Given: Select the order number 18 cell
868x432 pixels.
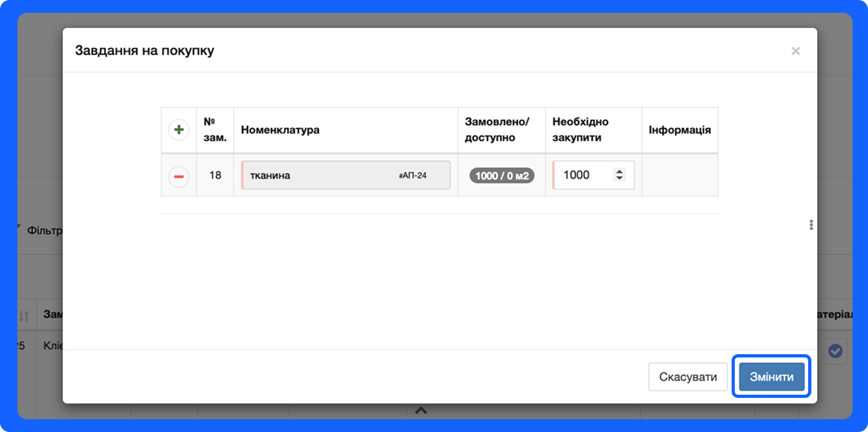Looking at the screenshot, I should point(215,175).
